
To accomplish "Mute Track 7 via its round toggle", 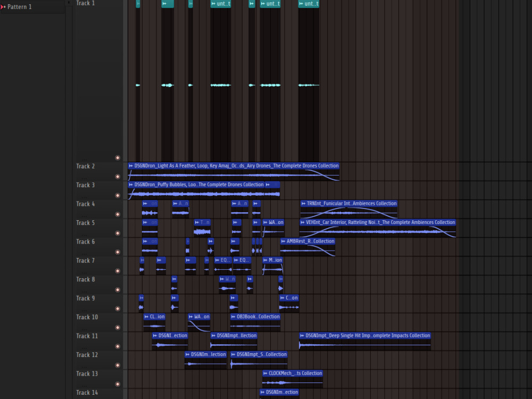I will (118, 271).
